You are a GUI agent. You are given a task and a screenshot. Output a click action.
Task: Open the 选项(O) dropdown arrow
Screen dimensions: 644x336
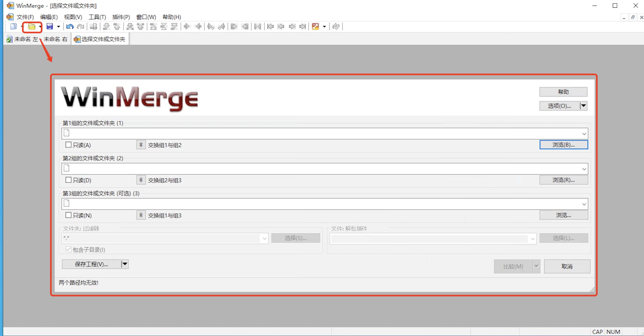tap(583, 106)
